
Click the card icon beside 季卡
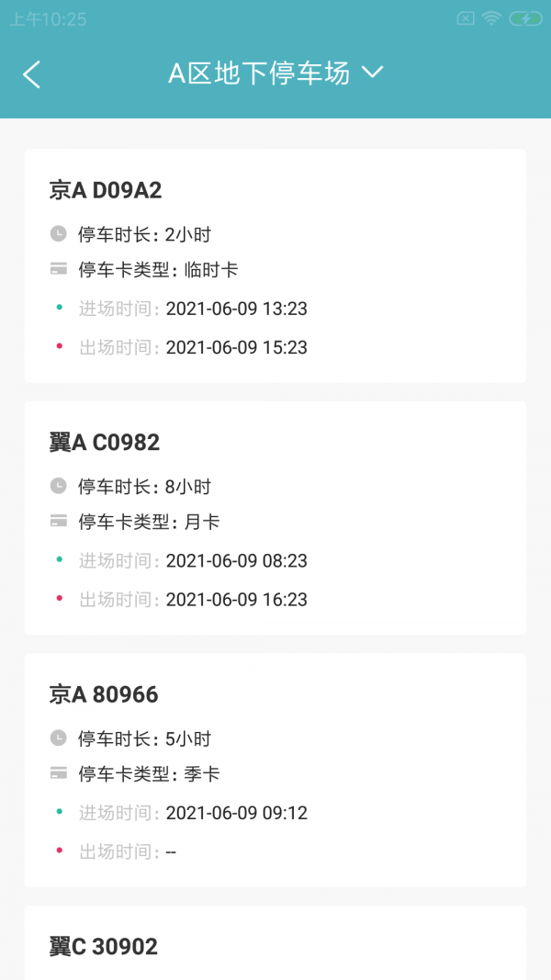click(x=59, y=773)
